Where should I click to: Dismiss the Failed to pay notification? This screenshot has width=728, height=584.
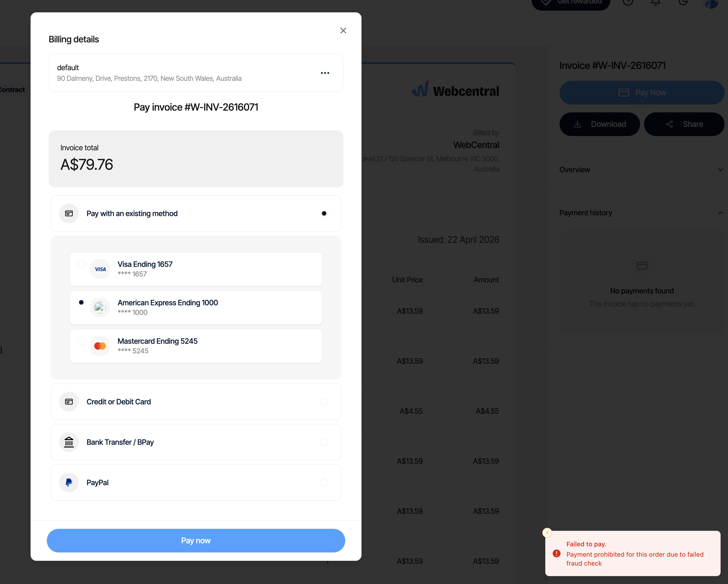[547, 533]
